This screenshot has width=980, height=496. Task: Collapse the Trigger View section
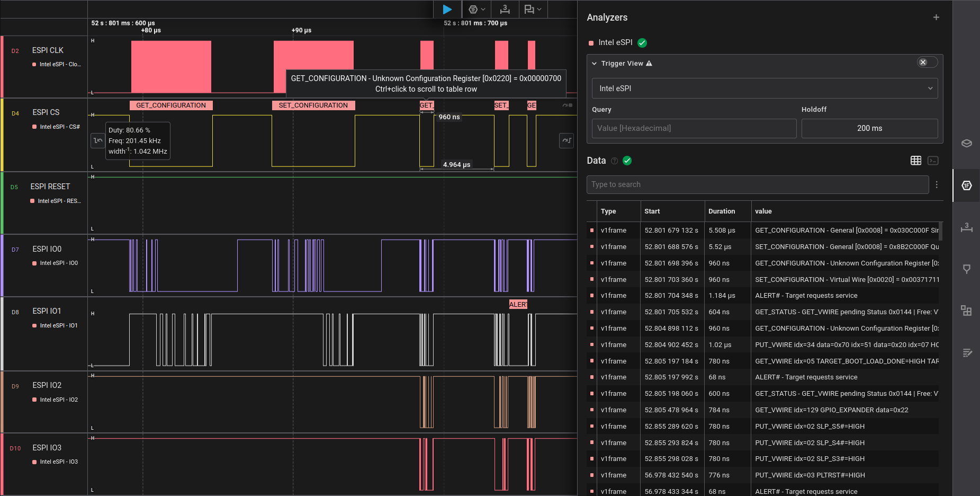coord(595,64)
